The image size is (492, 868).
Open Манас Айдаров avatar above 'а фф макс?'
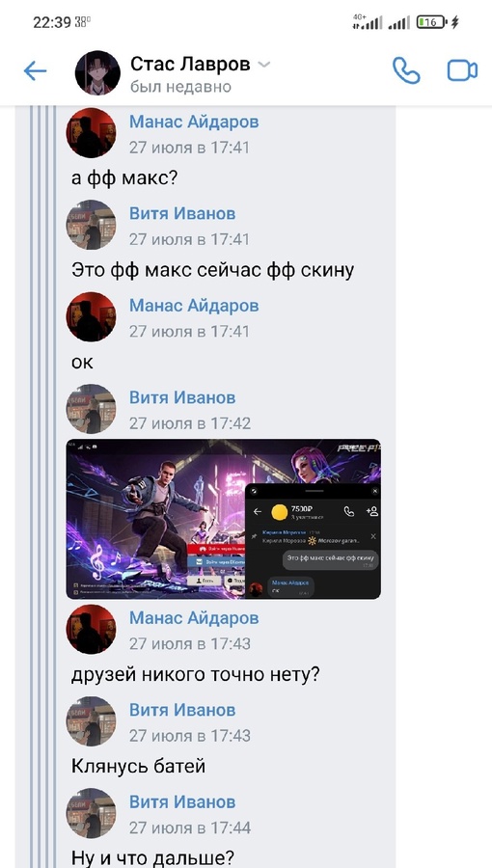(91, 133)
